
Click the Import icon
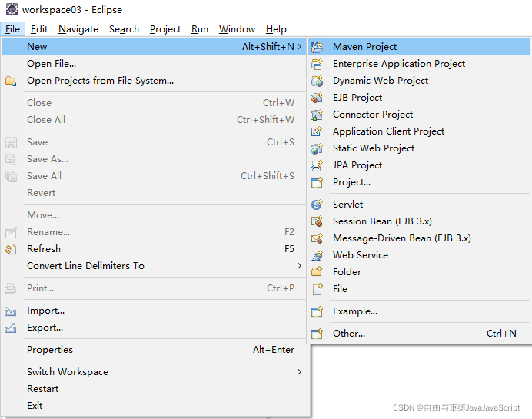11,311
